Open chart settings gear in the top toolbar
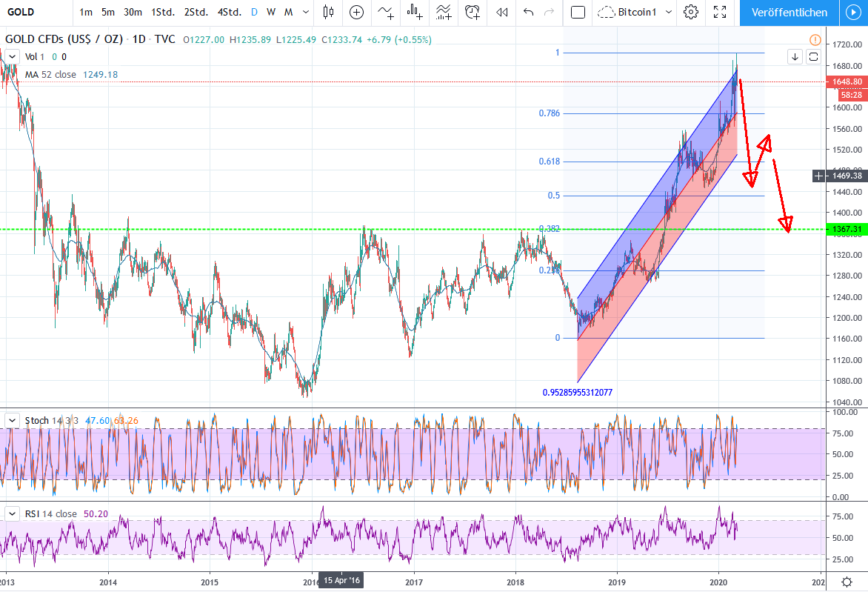This screenshot has height=592, width=868. click(691, 12)
